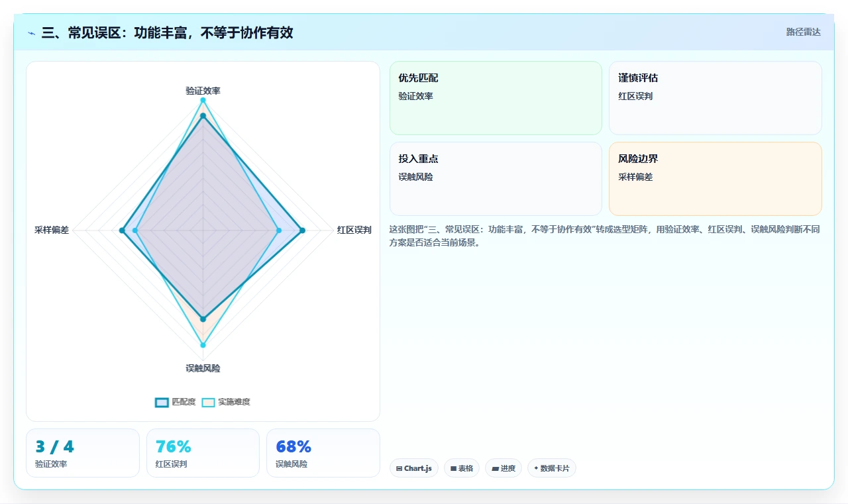The width and height of the screenshot is (848, 504).
Task: Click the 采样偏差 axis label on radar
Action: [x=52, y=230]
